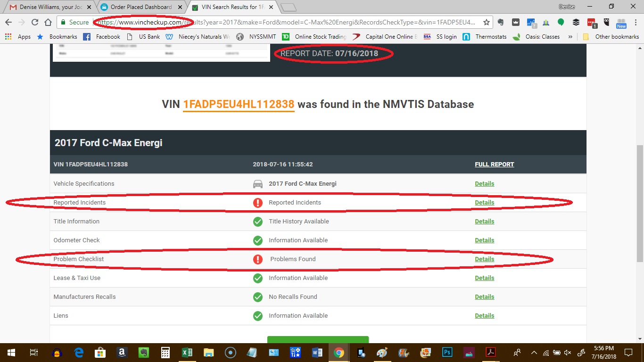Open Details for Lease & Taxi Use
This screenshot has width=644, height=362.
pos(484,278)
